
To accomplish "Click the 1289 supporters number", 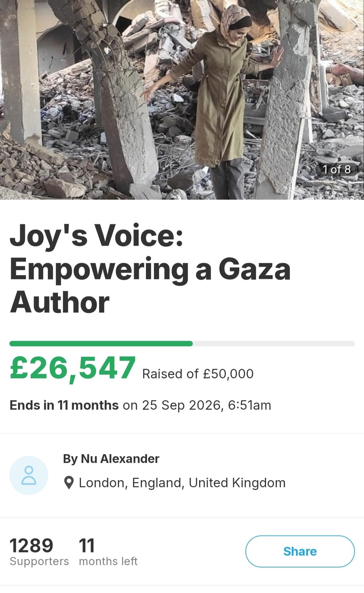I will tap(31, 545).
